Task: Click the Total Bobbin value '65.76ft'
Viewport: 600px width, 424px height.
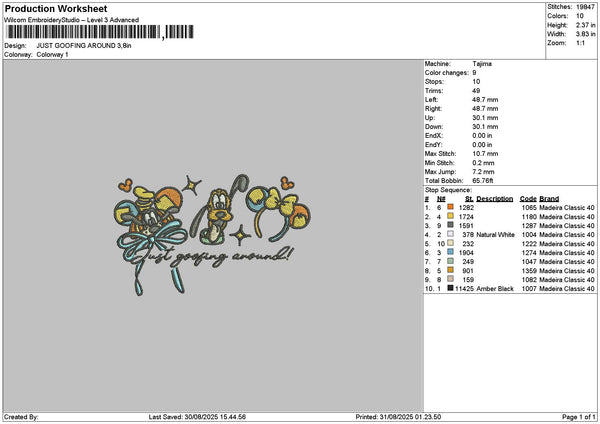Action: [483, 181]
